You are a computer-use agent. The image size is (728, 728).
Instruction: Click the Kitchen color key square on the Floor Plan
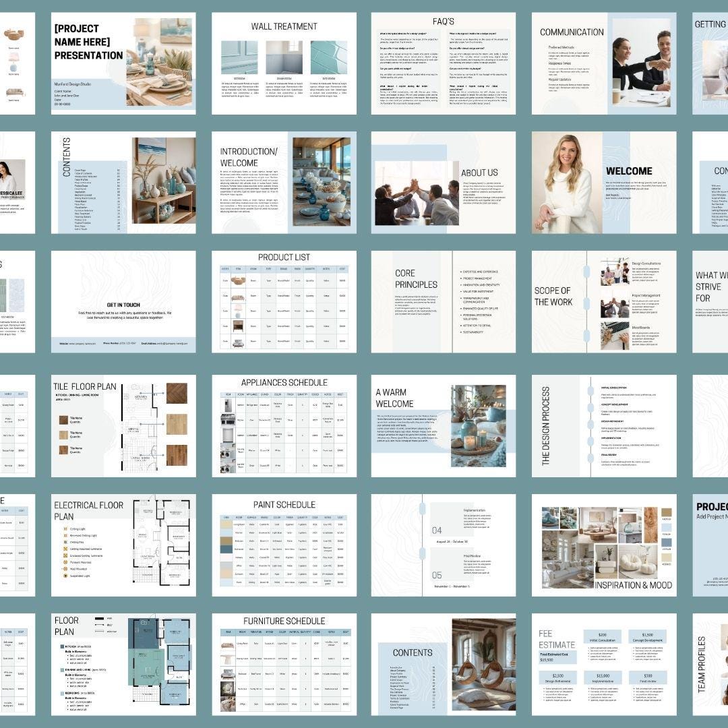(x=62, y=646)
